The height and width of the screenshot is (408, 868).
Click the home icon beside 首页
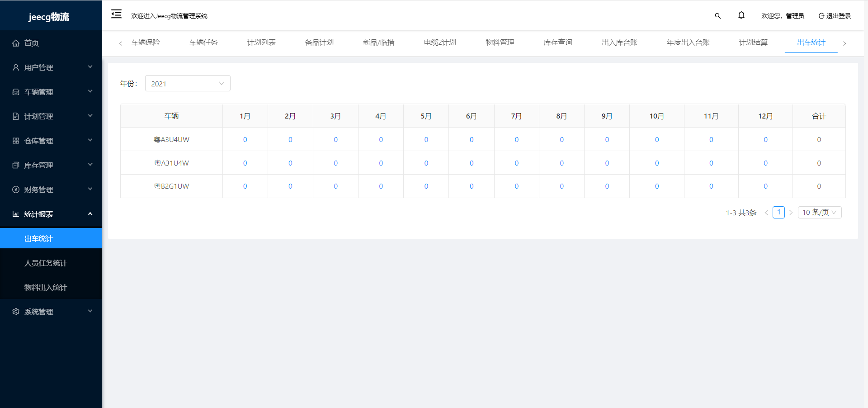click(16, 43)
